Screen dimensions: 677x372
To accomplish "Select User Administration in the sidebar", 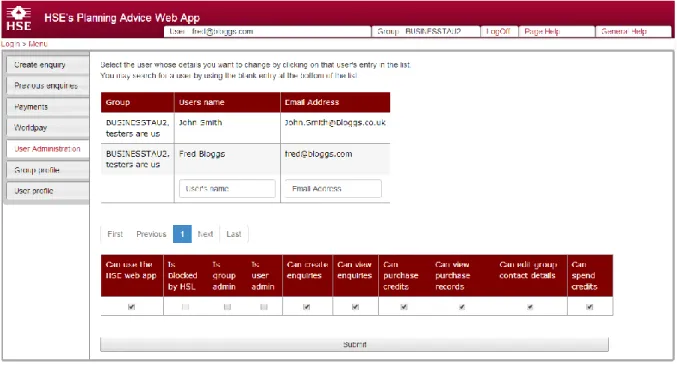I will click(x=47, y=149).
